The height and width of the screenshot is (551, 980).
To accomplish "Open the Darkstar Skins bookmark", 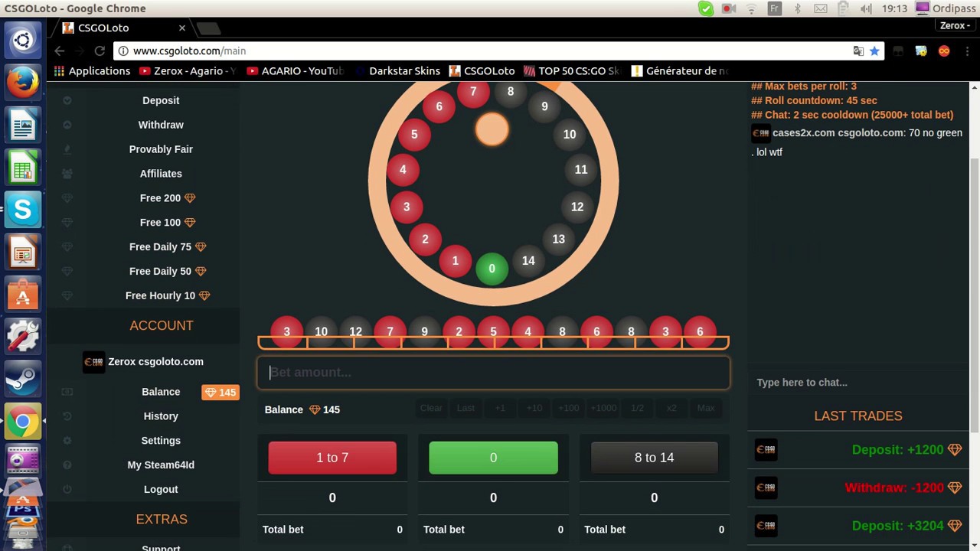I will pyautogui.click(x=397, y=70).
